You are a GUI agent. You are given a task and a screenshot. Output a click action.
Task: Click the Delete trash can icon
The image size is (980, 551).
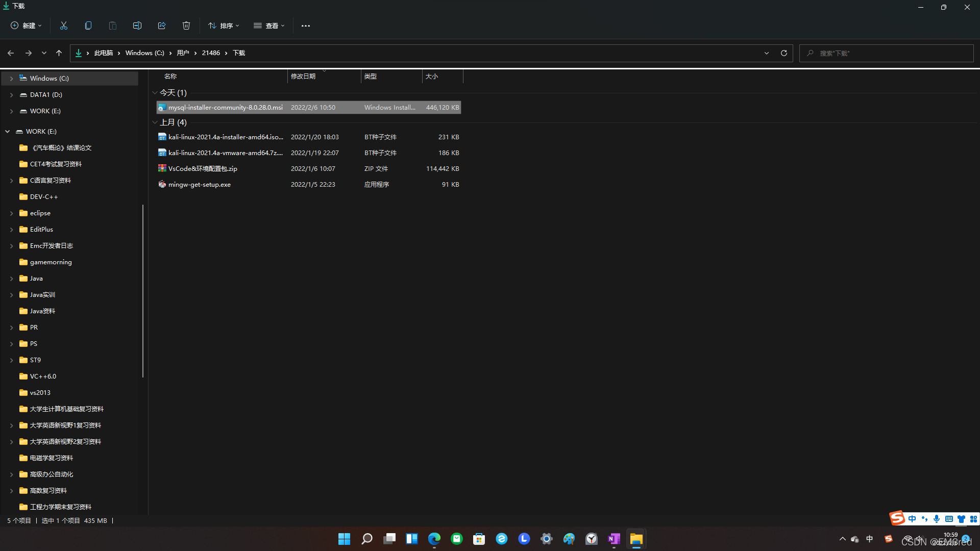pyautogui.click(x=186, y=26)
